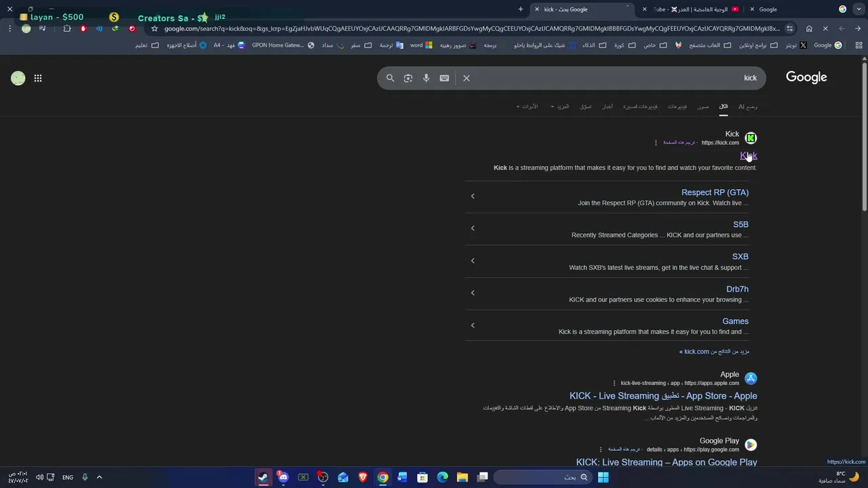Open the browser home page button
Image resolution: width=868 pixels, height=488 pixels.
[x=809, y=28]
